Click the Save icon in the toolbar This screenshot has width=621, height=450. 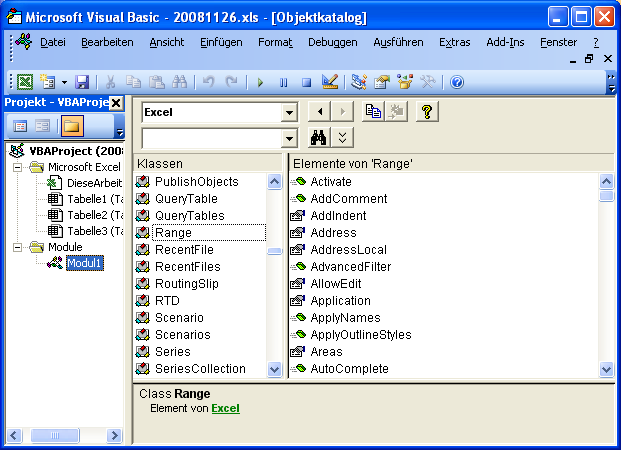(x=82, y=82)
